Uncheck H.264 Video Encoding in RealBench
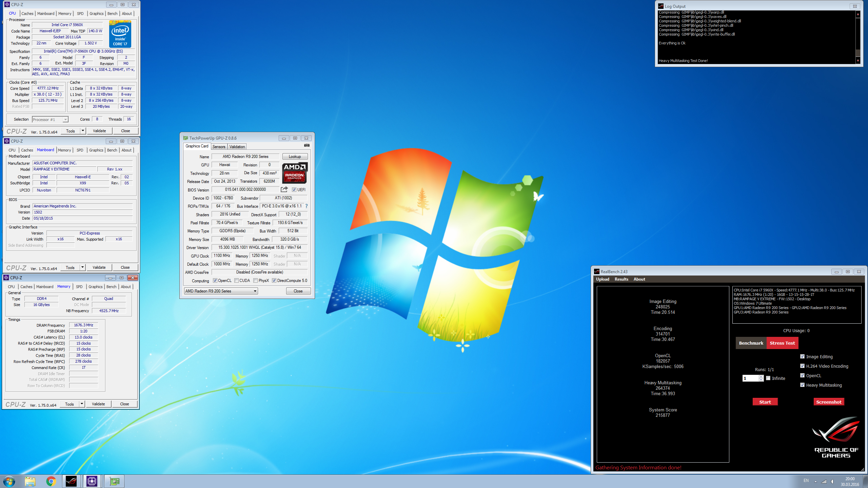Image resolution: width=868 pixels, height=488 pixels. click(802, 366)
